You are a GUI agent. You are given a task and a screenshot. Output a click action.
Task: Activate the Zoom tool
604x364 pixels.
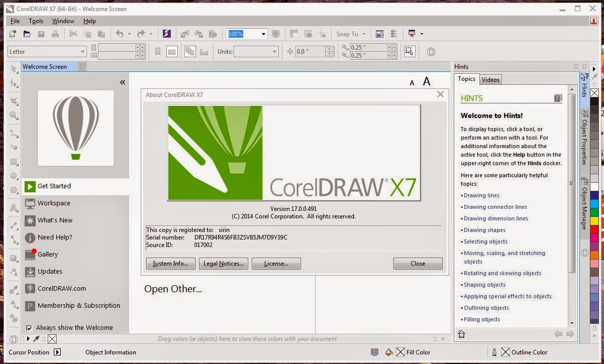(14, 115)
